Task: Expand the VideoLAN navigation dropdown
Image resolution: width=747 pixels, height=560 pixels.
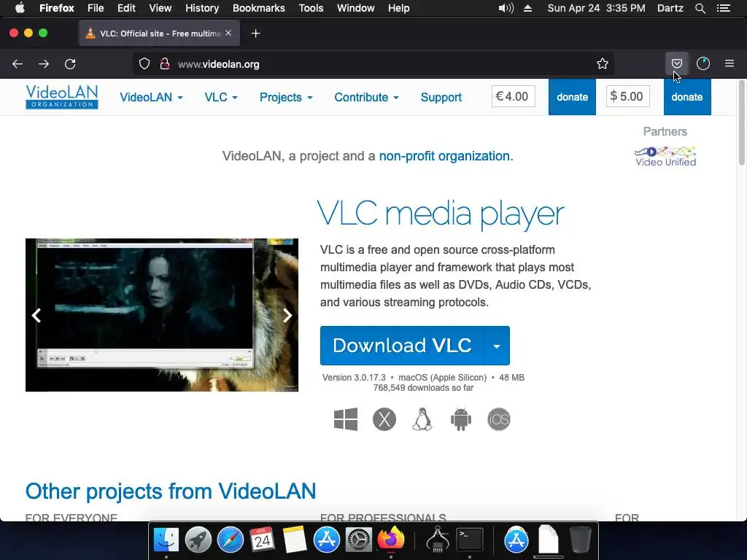Action: [x=151, y=97]
